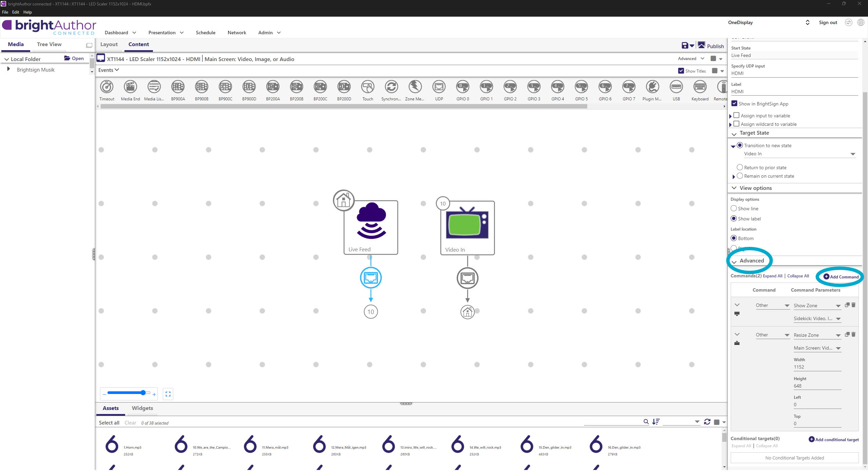
Task: Click the canvas zoom slider handle
Action: coord(143,393)
